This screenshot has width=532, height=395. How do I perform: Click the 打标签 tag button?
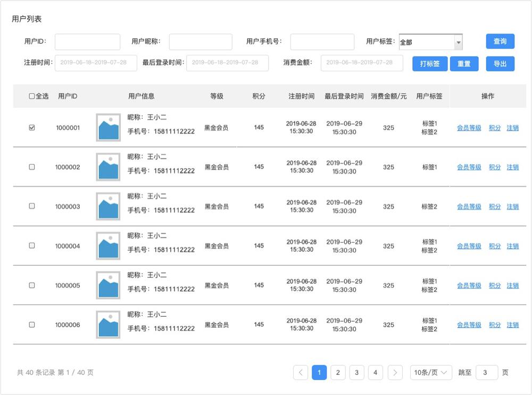pos(429,63)
